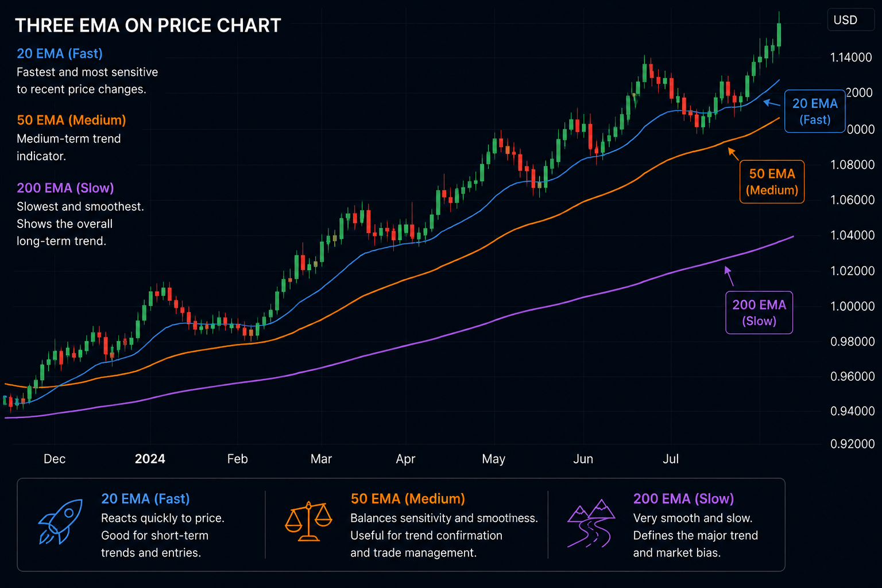This screenshot has height=588, width=882.
Task: Click the "Jun" date axis label
Action: (x=583, y=459)
